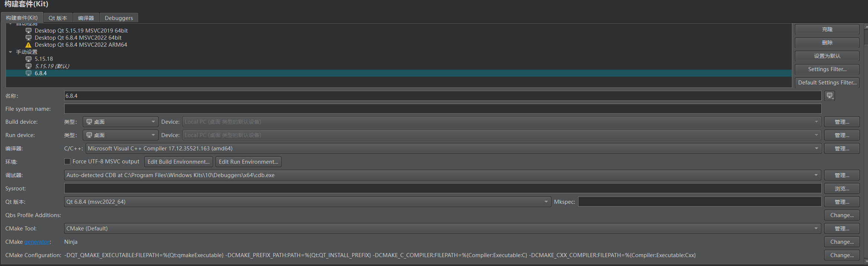The image size is (868, 266).
Task: Switch to the Debuggers tab
Action: [119, 18]
